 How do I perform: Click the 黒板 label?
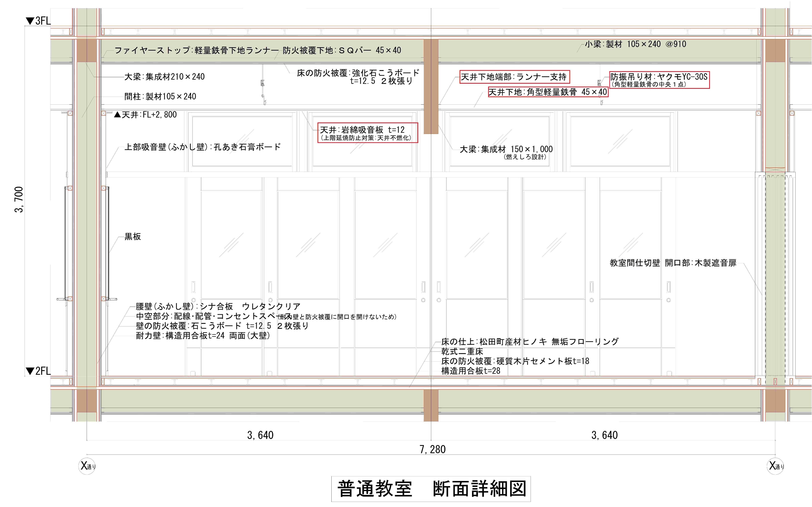click(x=133, y=237)
